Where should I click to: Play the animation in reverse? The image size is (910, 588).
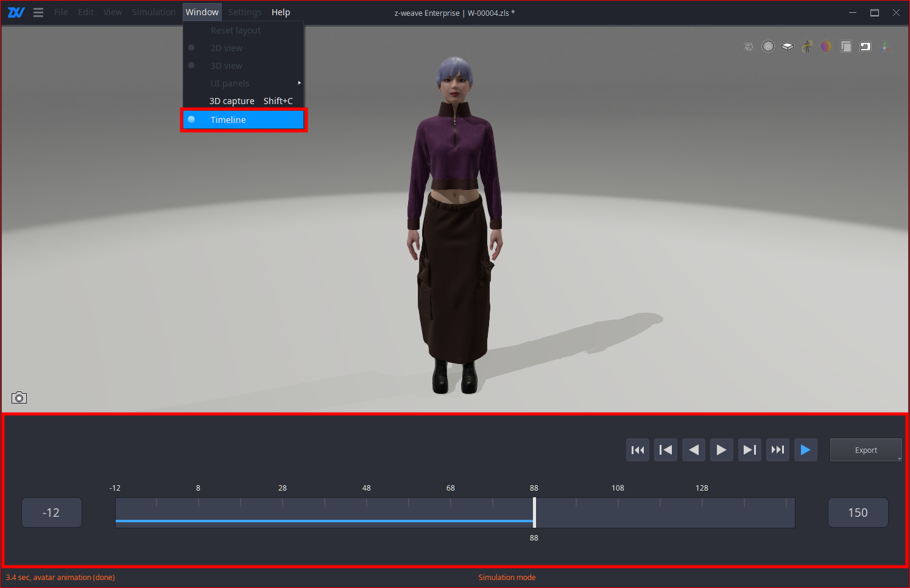[694, 450]
